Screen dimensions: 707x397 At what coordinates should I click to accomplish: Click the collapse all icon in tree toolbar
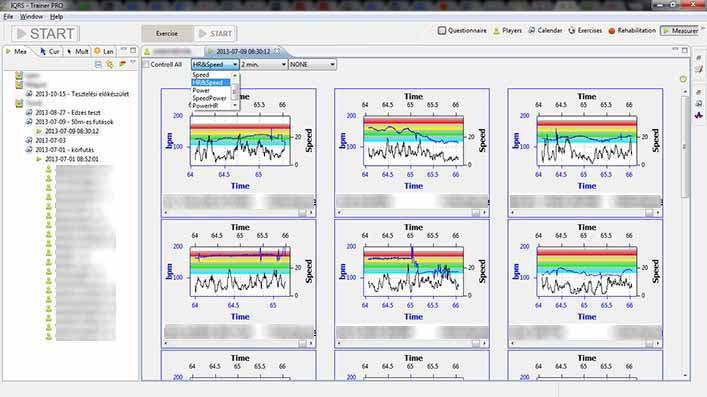(x=98, y=65)
